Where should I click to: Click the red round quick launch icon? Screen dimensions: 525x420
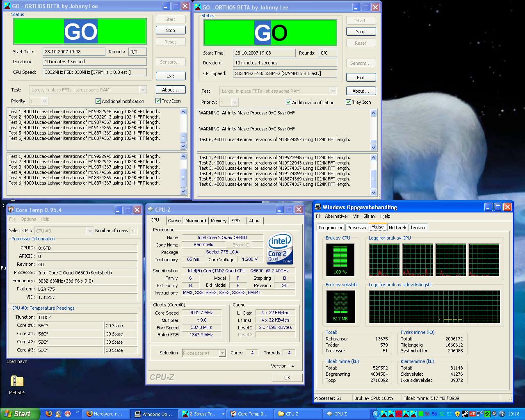pos(68,414)
